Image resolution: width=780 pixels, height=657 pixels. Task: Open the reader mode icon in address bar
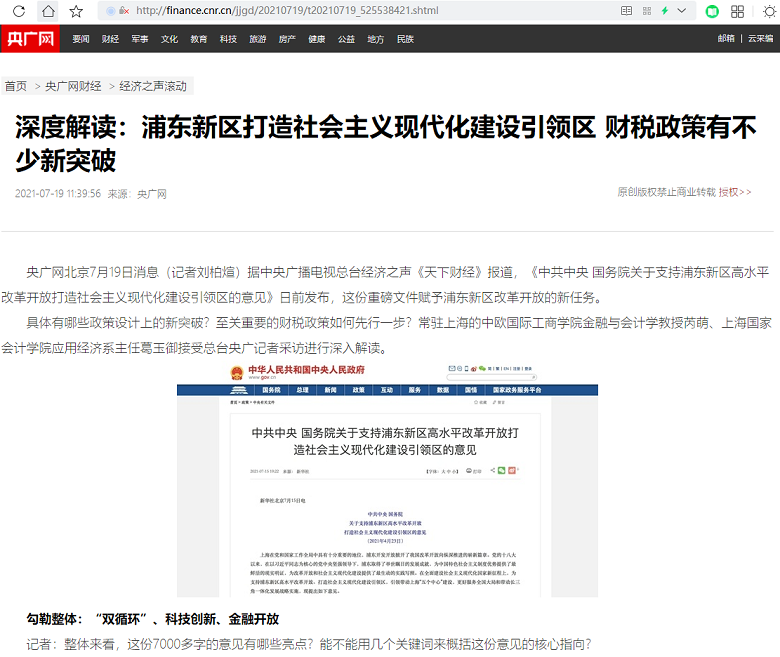coord(627,11)
